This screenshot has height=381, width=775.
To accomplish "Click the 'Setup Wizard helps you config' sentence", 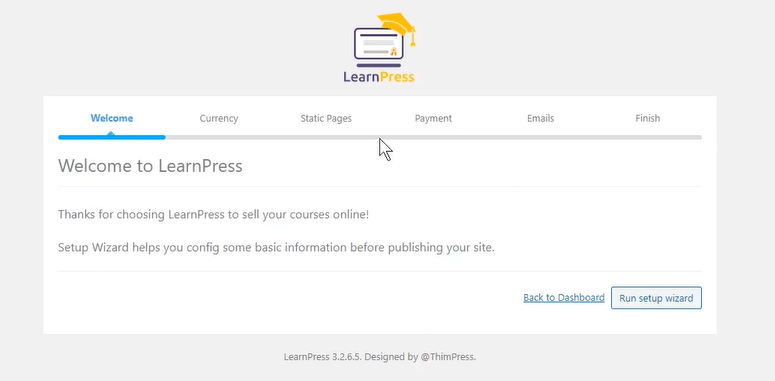I will (x=276, y=248).
